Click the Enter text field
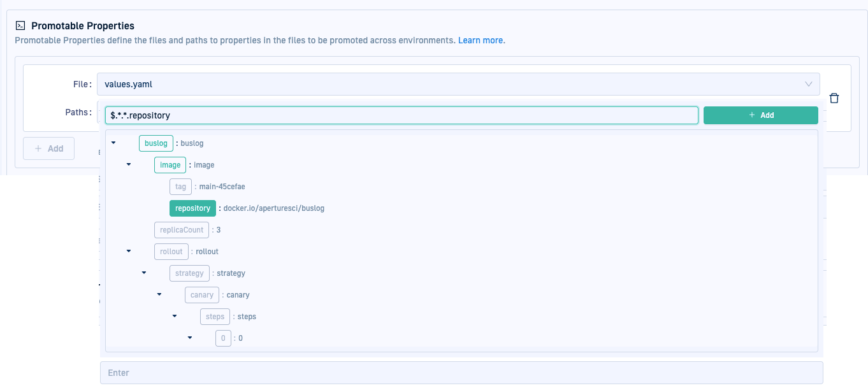Image resolution: width=868 pixels, height=388 pixels. coord(461,373)
